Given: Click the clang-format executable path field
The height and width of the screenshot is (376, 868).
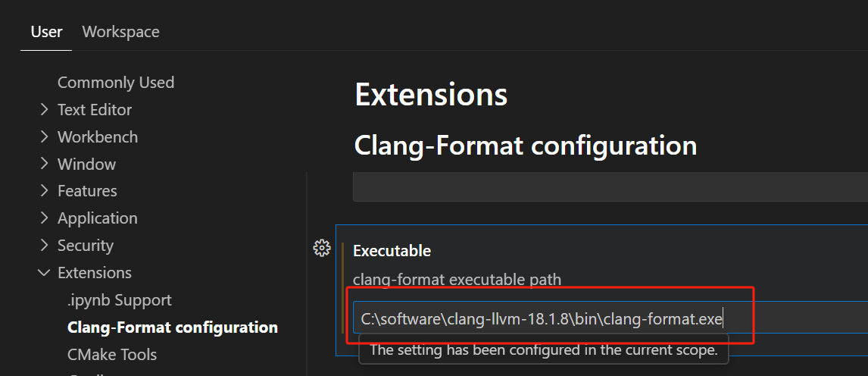Looking at the screenshot, I should tap(606, 318).
